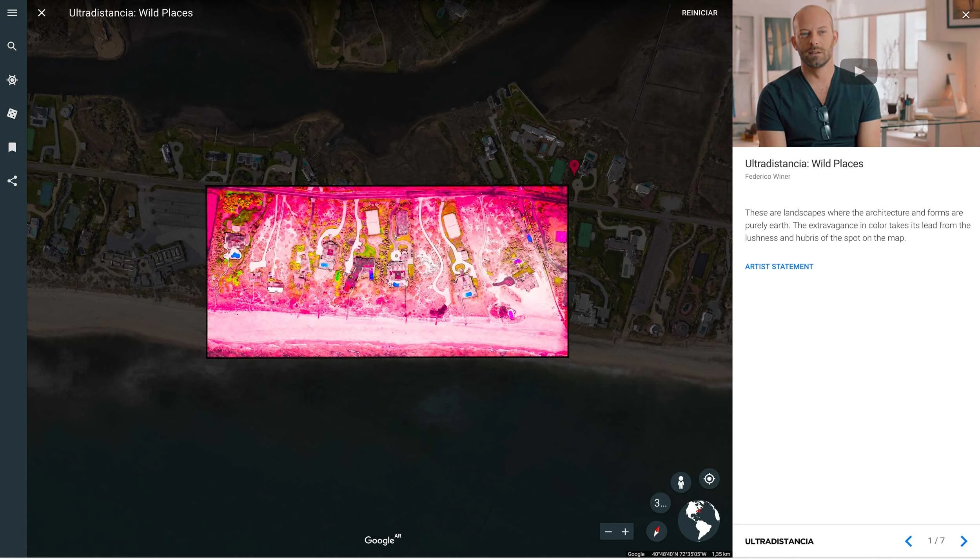
Task: Go to previous story slide chevron
Action: pyautogui.click(x=908, y=541)
